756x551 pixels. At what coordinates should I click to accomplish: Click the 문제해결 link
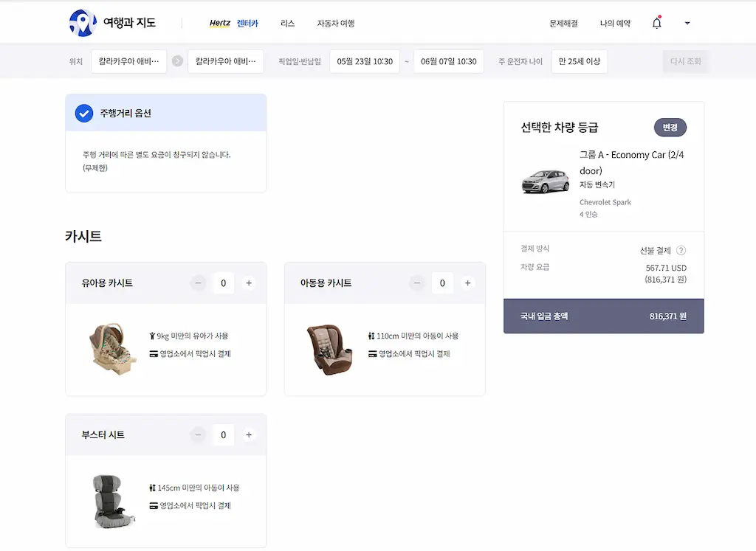pyautogui.click(x=564, y=23)
